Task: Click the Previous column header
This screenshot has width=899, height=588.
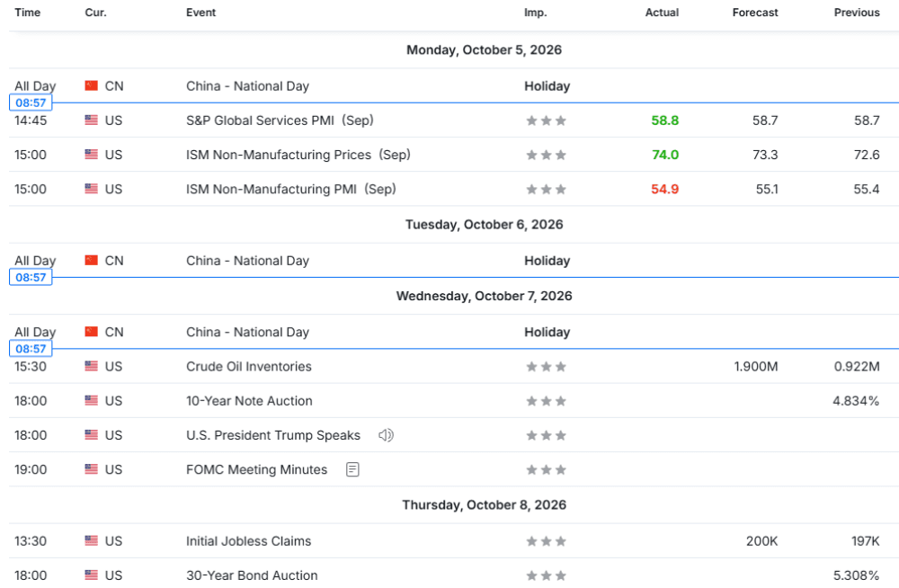Action: coord(857,13)
